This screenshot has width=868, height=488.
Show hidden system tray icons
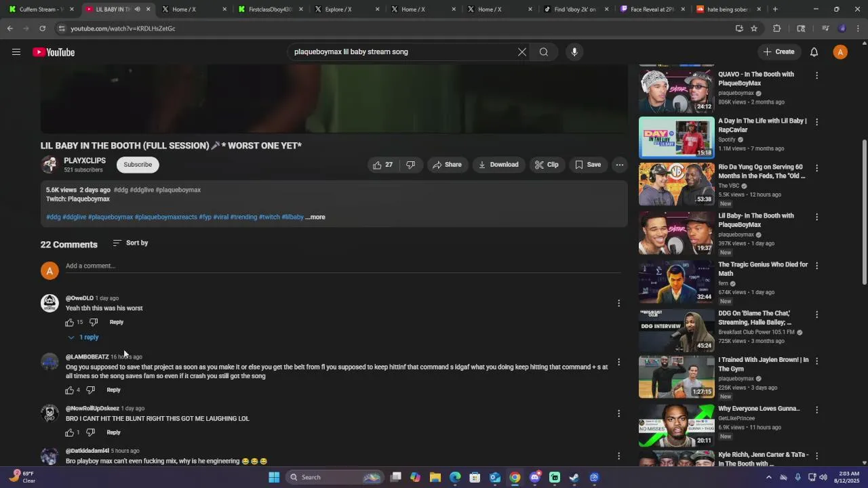coord(768,477)
